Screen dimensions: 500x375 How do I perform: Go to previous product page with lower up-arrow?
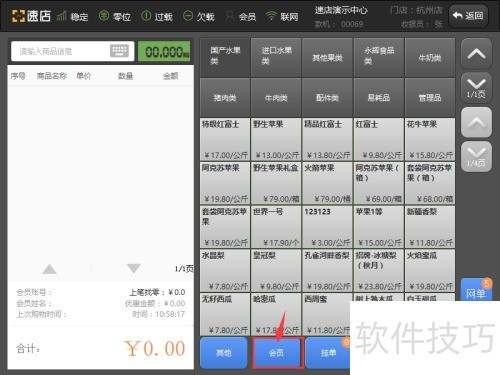tap(476, 122)
